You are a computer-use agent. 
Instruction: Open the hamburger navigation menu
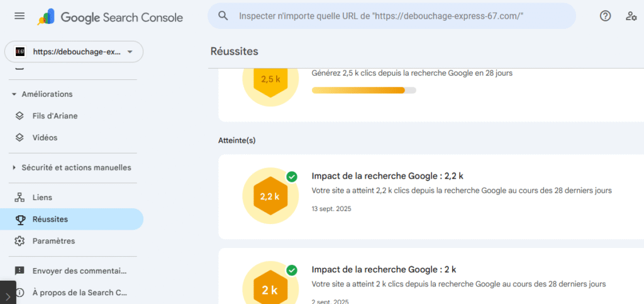point(19,16)
